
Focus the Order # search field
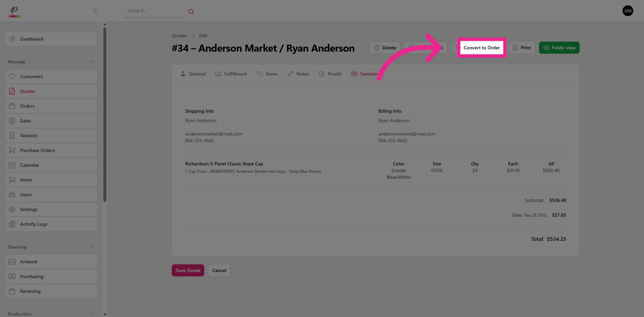tap(154, 11)
